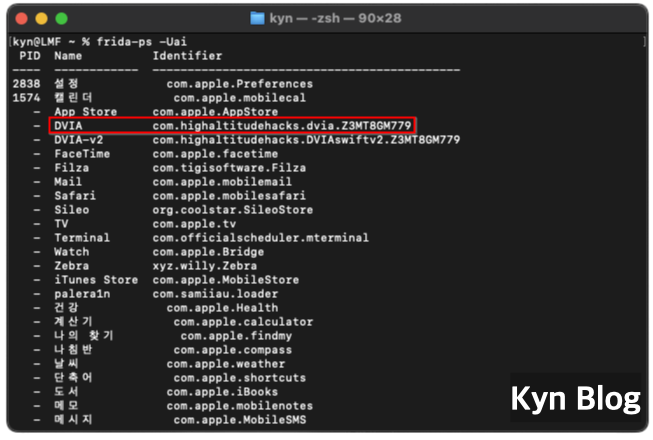Click the 'FaceTime' name entry

82,154
